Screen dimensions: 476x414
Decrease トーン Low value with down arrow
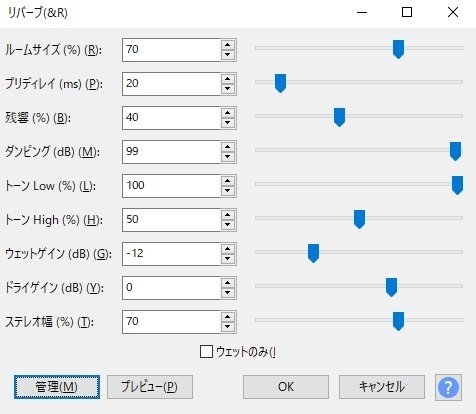(228, 191)
